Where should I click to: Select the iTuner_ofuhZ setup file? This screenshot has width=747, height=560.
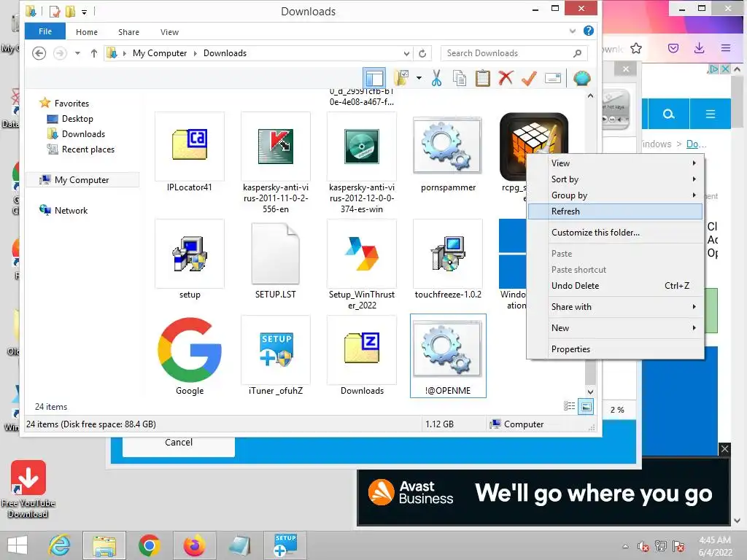point(275,356)
